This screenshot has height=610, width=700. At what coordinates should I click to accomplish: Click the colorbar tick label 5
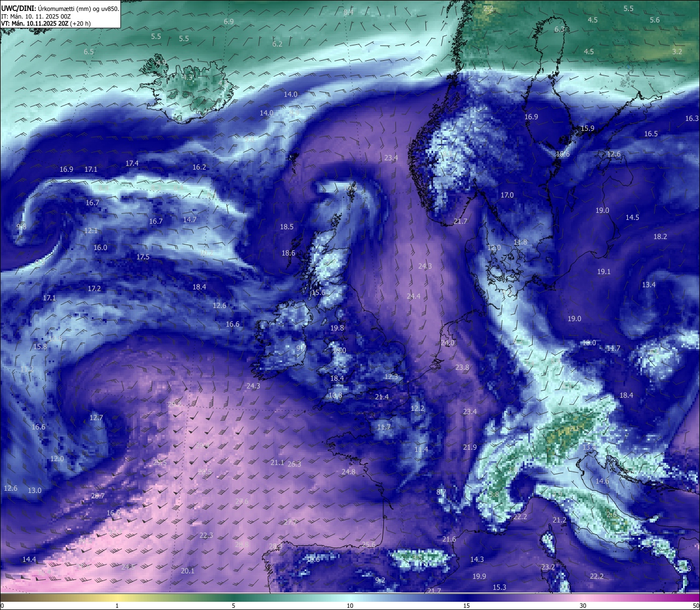234,606
